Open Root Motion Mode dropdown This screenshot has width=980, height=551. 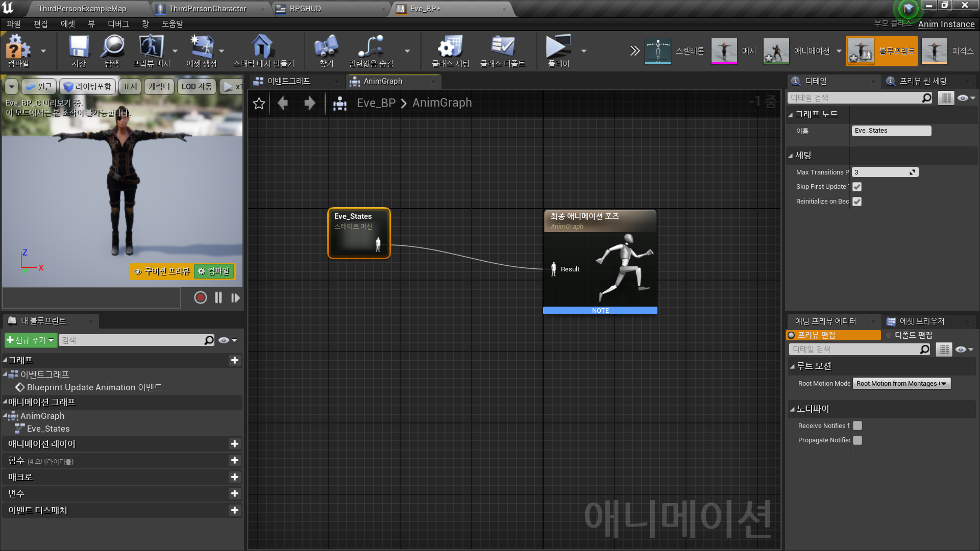(x=901, y=384)
